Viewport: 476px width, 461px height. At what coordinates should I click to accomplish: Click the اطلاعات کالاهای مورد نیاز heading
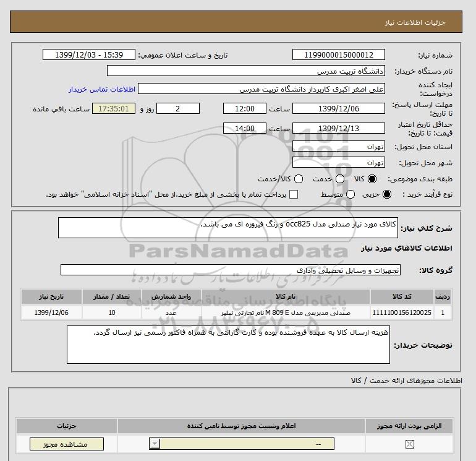point(407,248)
